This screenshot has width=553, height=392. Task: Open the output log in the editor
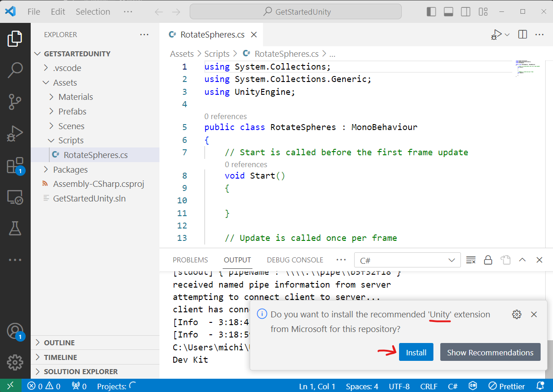pyautogui.click(x=505, y=260)
